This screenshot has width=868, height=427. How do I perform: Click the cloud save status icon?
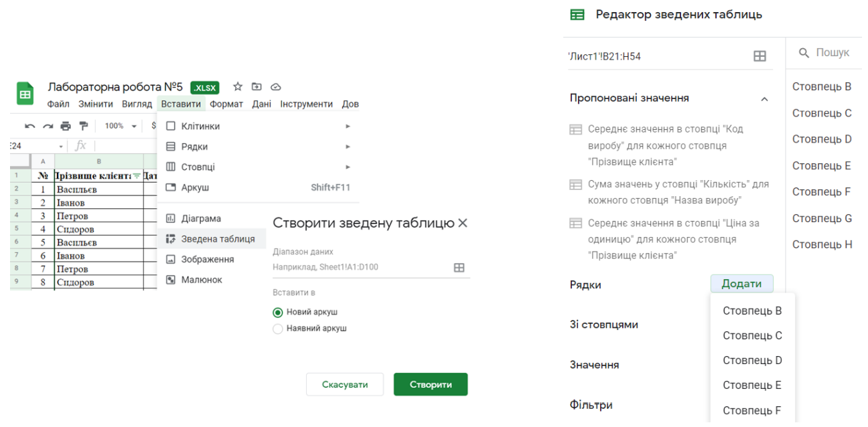(x=275, y=87)
